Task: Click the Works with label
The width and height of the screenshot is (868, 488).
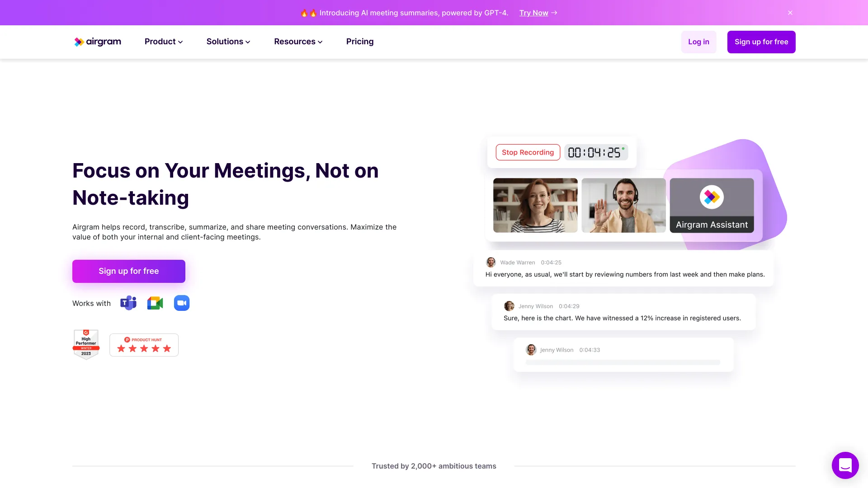Action: (91, 303)
